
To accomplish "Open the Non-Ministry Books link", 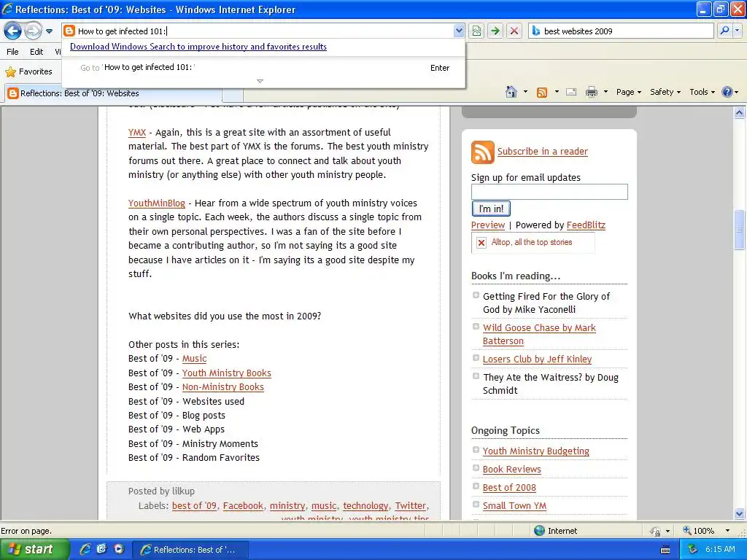I will 223,387.
